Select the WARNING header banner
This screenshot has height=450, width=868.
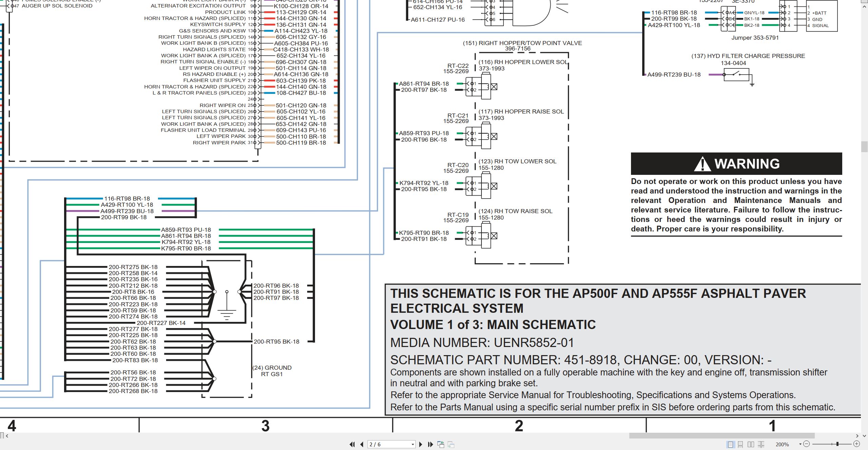[736, 164]
